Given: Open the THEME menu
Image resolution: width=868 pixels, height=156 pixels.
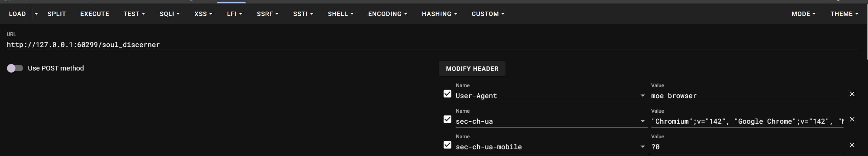Looking at the screenshot, I should point(844,14).
